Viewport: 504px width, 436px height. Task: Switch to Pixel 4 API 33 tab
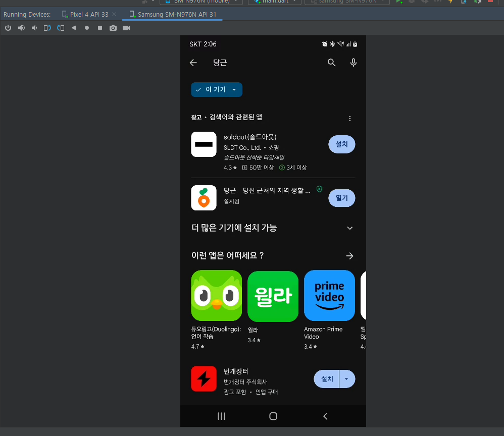[x=85, y=15]
